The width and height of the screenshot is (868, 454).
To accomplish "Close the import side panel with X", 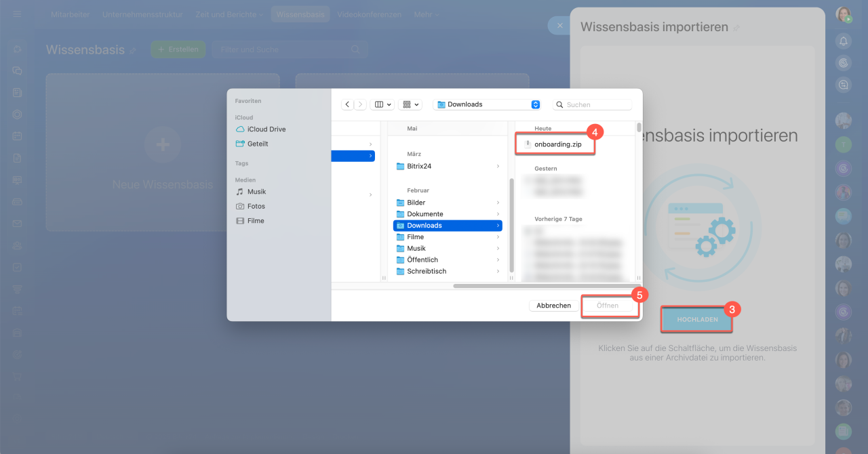I will click(559, 25).
